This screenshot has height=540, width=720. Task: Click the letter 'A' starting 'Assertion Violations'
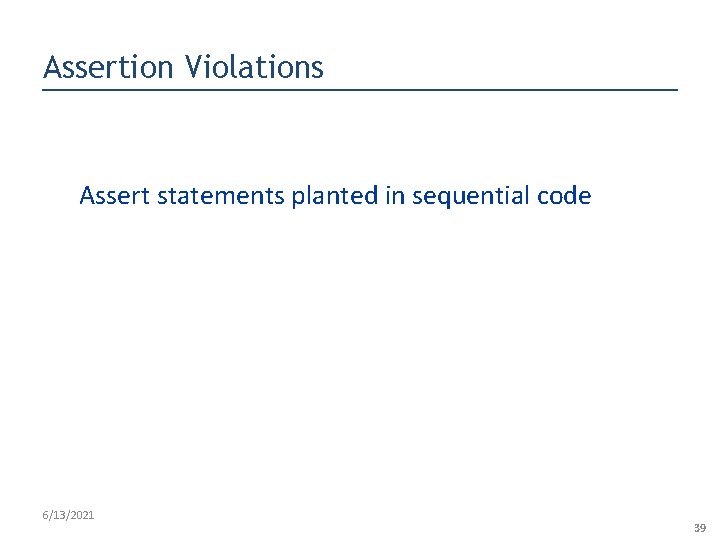pos(53,67)
